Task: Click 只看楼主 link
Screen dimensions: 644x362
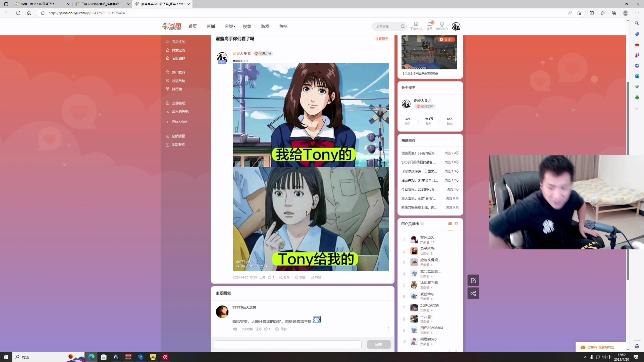Action: pos(382,39)
